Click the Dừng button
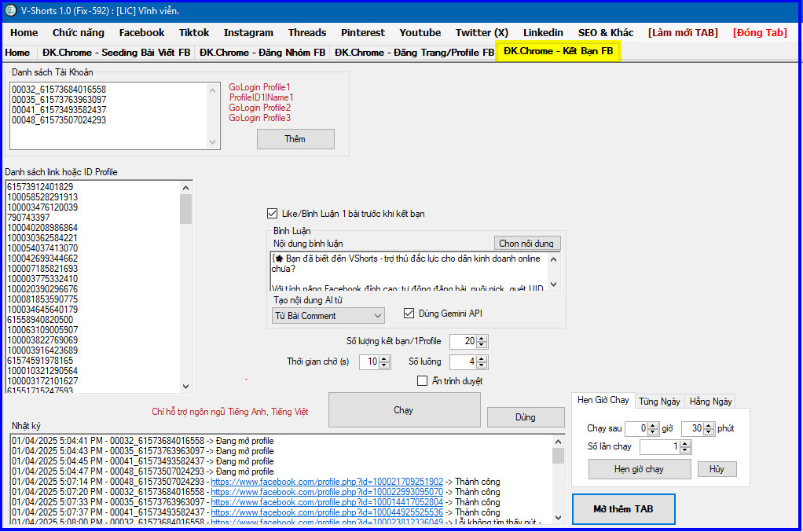Viewport: 803px width, 532px height. (526, 417)
